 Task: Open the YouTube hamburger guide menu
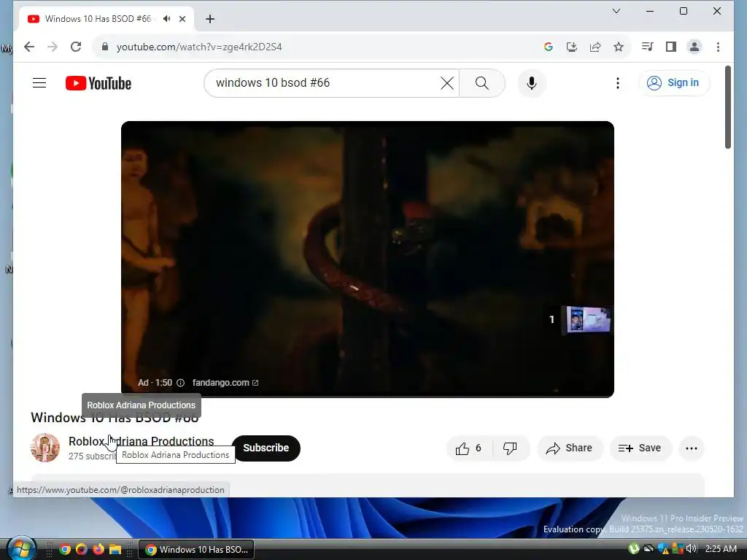click(39, 83)
